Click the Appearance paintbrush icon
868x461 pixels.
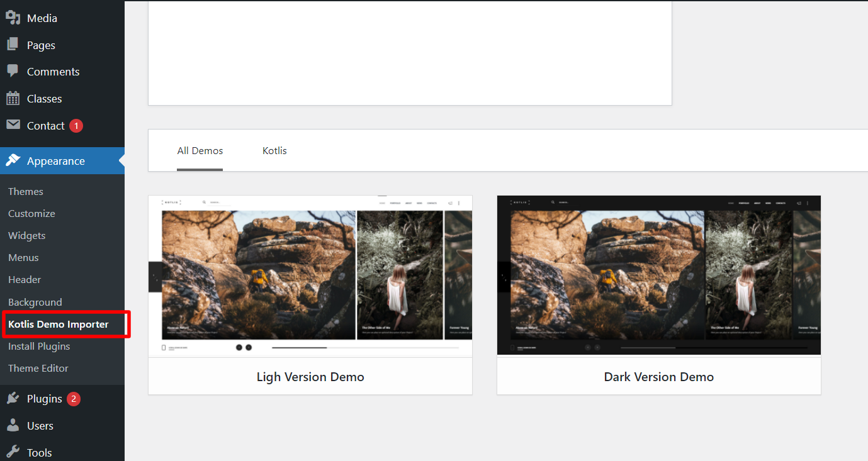[13, 161]
